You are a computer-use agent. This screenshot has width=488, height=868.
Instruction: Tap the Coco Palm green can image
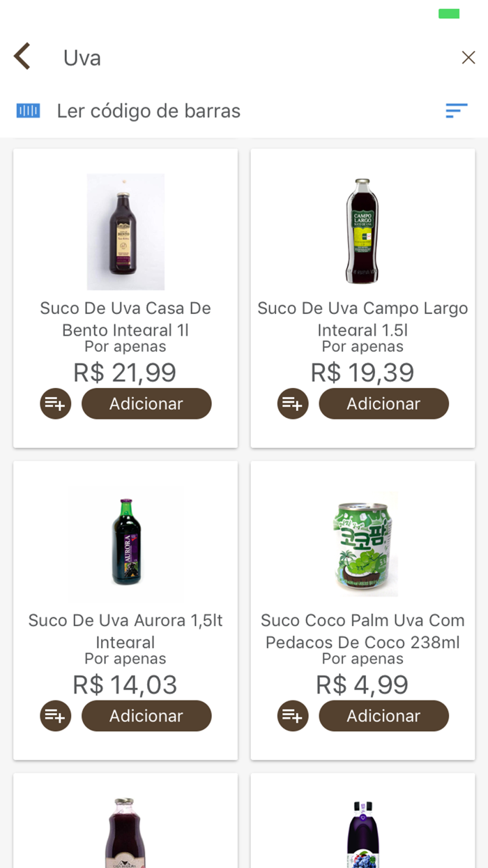pos(363,544)
